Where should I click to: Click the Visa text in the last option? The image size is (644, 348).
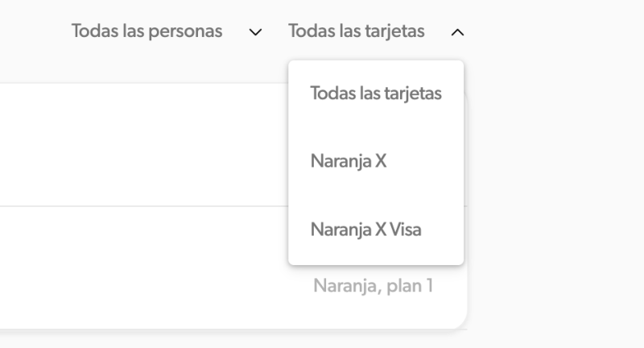406,230
